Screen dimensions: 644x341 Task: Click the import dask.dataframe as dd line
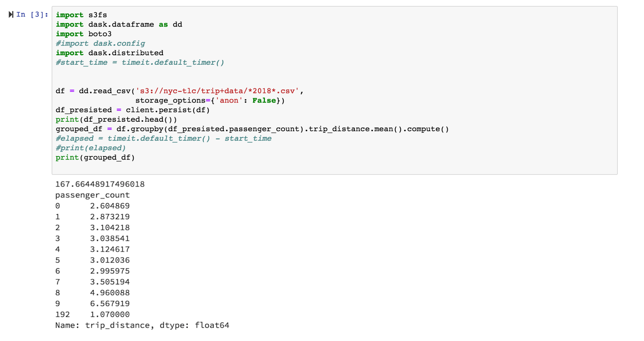119,25
